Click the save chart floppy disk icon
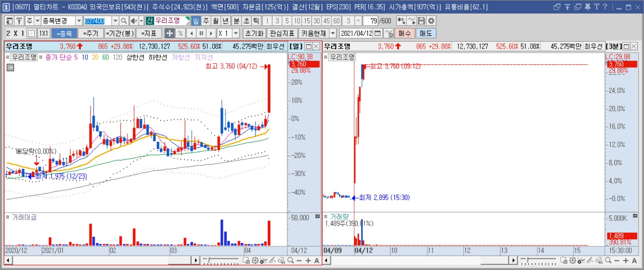This screenshot has height=270, width=644. 421,21
